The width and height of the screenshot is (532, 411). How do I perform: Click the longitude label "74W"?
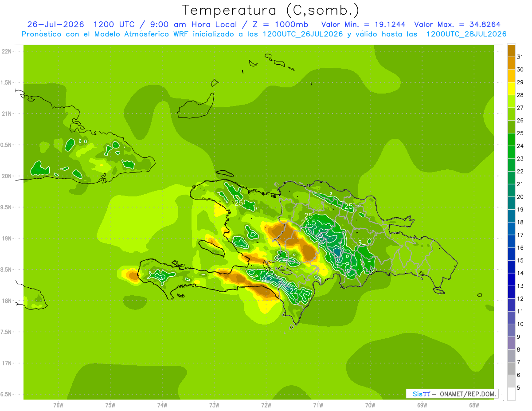pos(162,405)
